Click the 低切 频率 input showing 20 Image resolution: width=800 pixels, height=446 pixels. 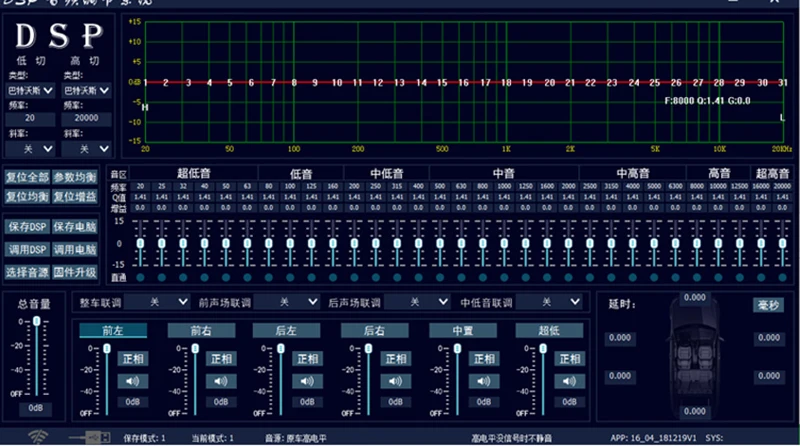click(30, 118)
